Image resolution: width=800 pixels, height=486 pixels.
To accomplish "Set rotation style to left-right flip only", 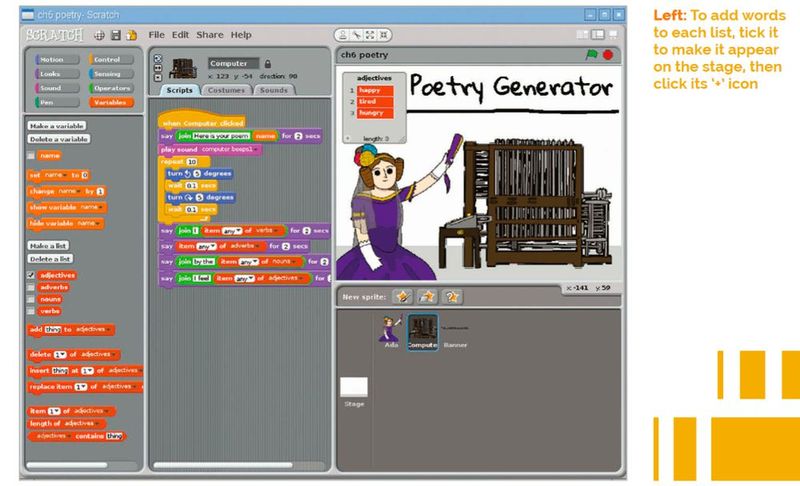I will (x=158, y=68).
